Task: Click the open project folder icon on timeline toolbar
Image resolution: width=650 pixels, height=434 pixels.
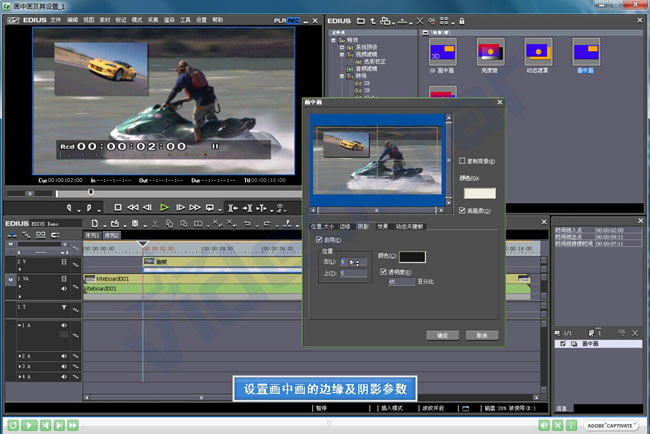Action: 115,223
